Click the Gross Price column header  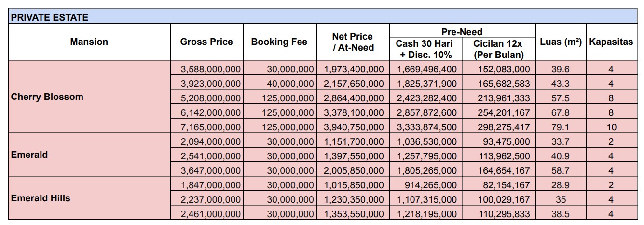206,42
